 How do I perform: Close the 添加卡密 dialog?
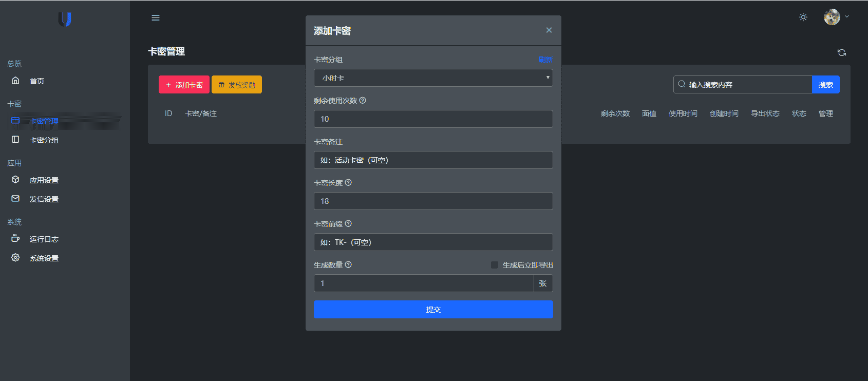tap(549, 30)
